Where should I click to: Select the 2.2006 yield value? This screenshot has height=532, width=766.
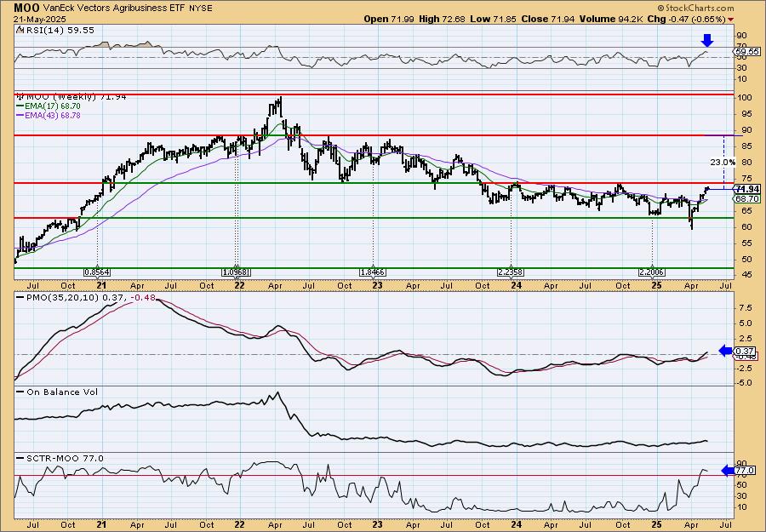(x=652, y=272)
